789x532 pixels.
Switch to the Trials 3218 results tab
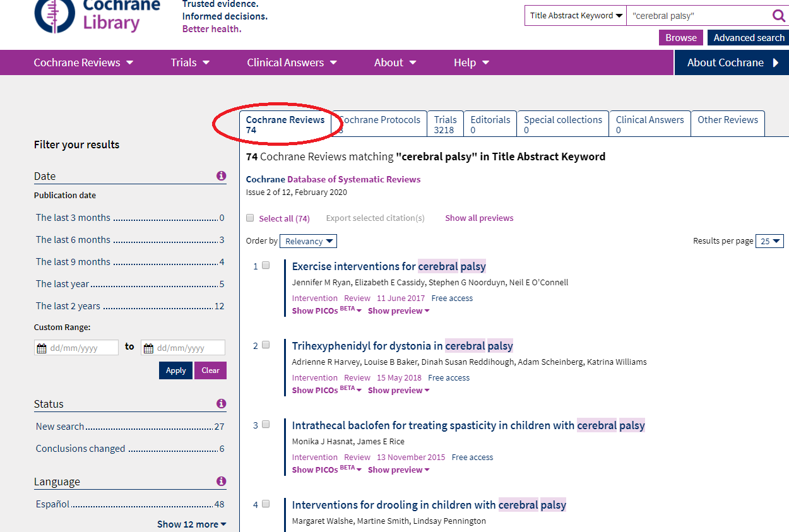click(x=445, y=124)
